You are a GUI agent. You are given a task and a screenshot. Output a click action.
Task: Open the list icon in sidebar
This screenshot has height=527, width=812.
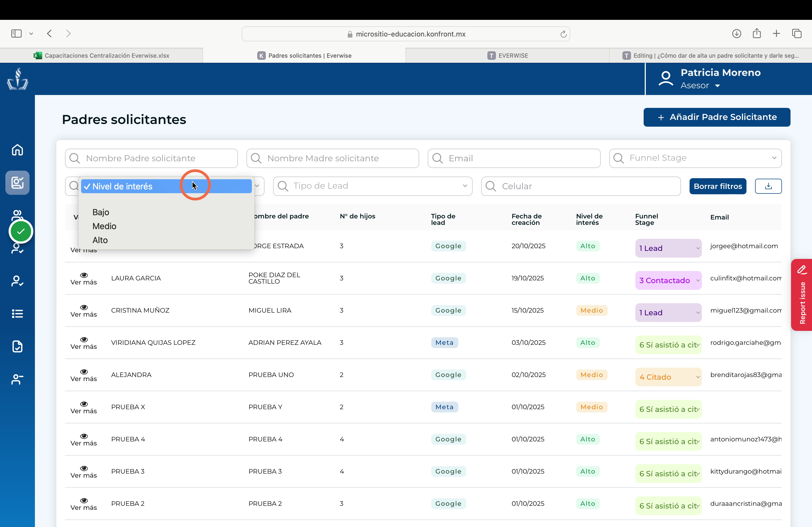pos(17,313)
